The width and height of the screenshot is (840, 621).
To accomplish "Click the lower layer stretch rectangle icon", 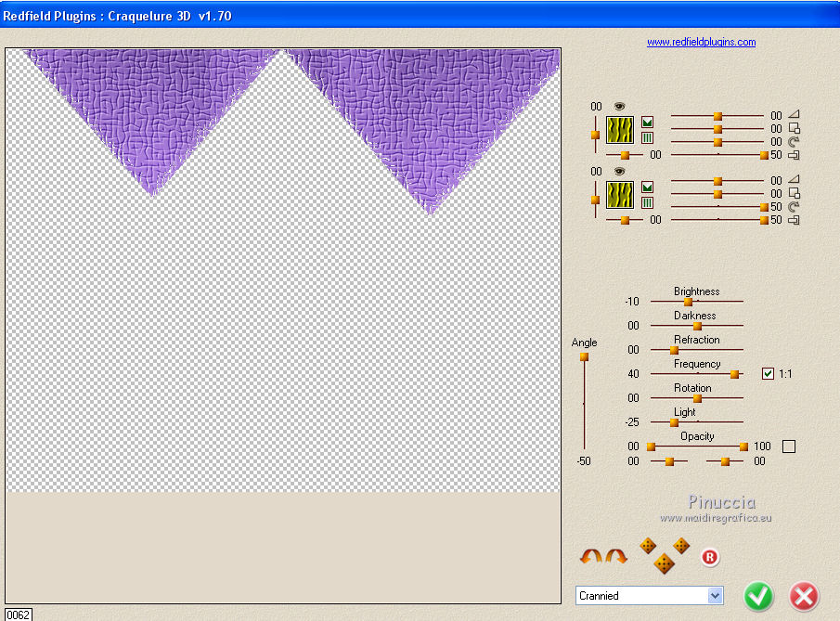I will [x=794, y=220].
